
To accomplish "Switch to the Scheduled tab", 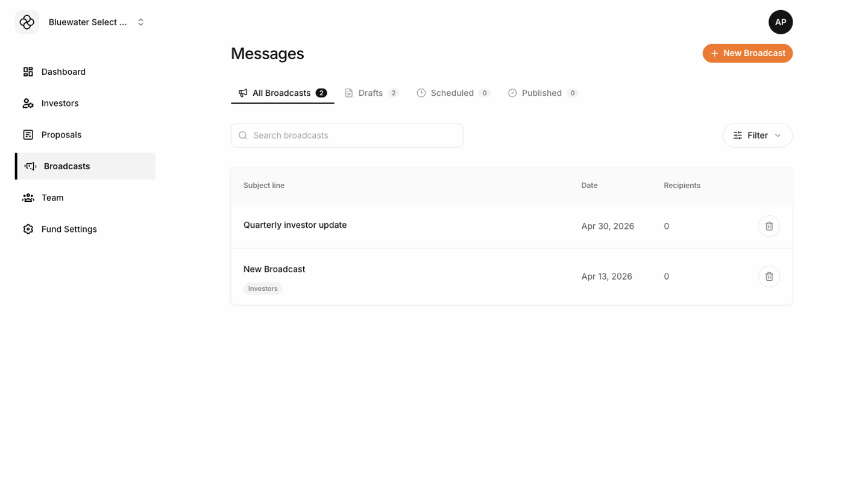I will click(453, 93).
